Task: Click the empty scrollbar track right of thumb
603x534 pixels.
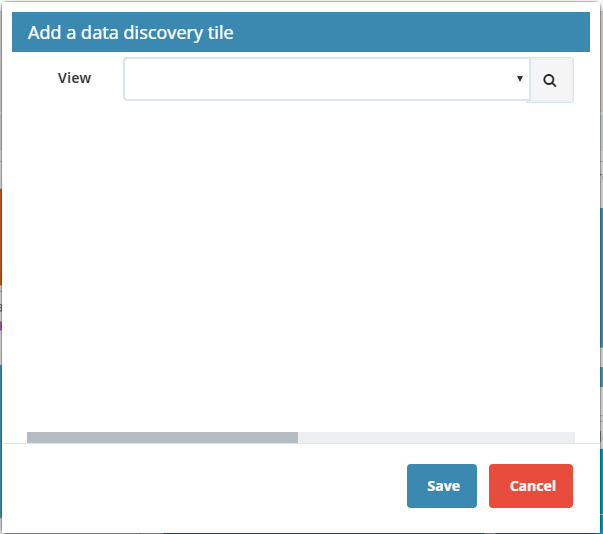Action: click(436, 437)
